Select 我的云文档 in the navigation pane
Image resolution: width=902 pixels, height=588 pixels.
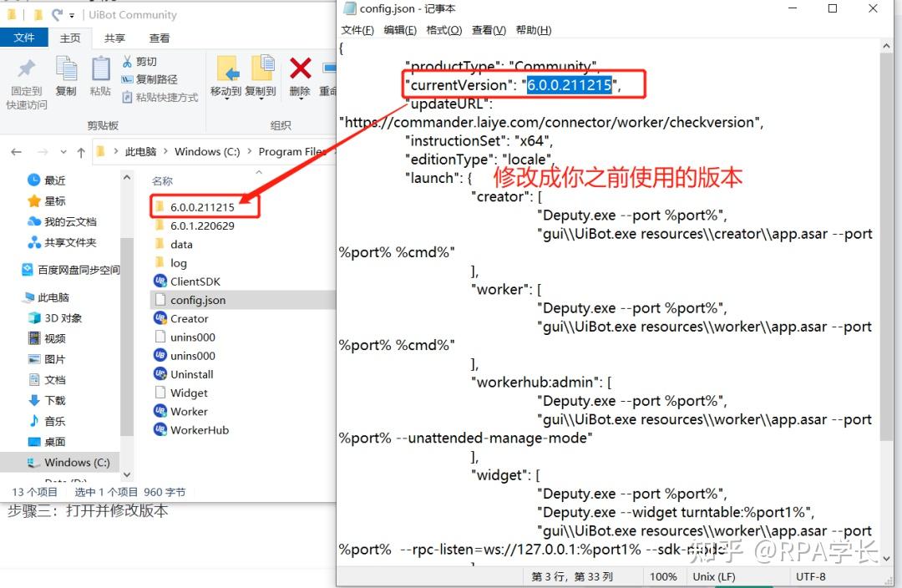tap(62, 221)
